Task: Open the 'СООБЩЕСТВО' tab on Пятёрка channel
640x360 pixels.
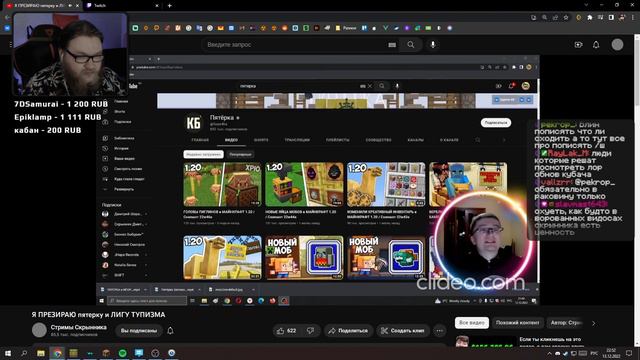Action: pyautogui.click(x=378, y=140)
